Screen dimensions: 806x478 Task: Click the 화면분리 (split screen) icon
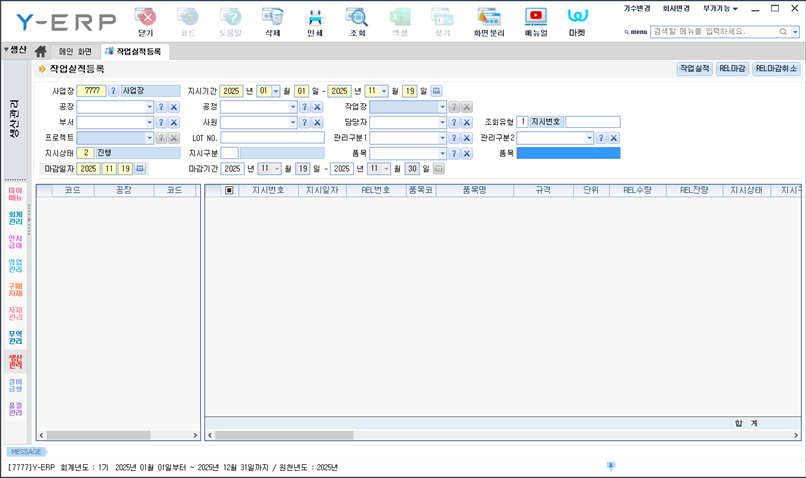pyautogui.click(x=488, y=20)
